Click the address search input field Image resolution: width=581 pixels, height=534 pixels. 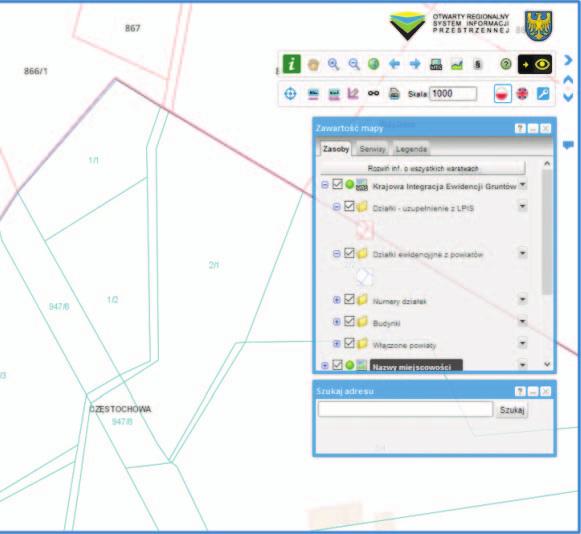point(405,409)
